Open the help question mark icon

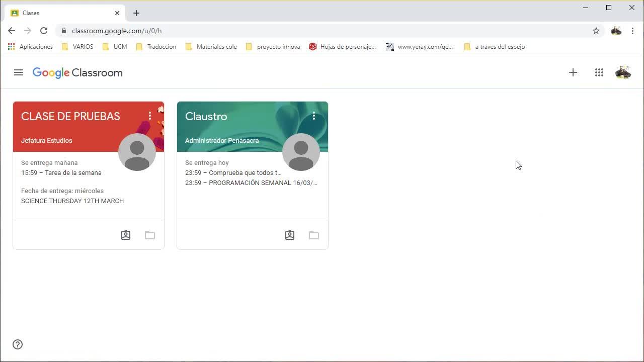click(18, 344)
